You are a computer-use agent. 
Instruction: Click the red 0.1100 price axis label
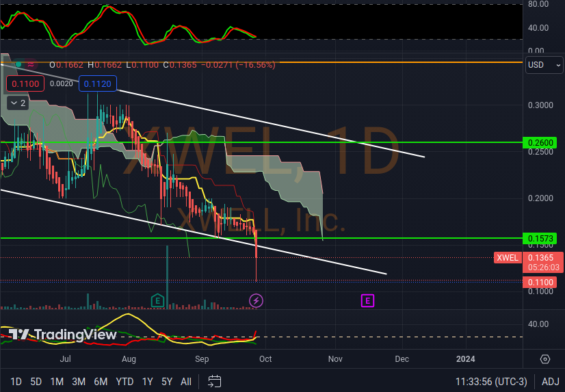click(540, 282)
